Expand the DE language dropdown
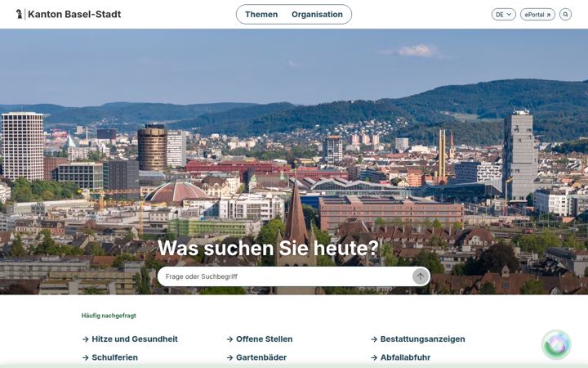 coord(503,14)
